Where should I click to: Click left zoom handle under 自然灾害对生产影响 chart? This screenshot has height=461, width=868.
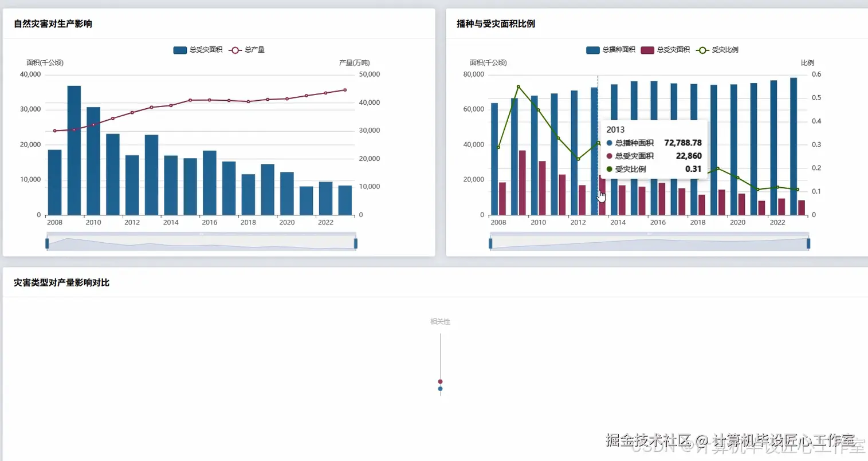[47, 243]
